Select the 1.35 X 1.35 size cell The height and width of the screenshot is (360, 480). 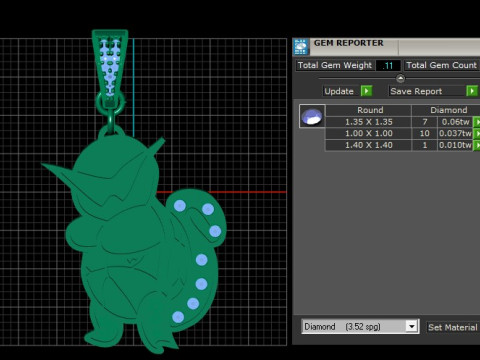click(369, 122)
